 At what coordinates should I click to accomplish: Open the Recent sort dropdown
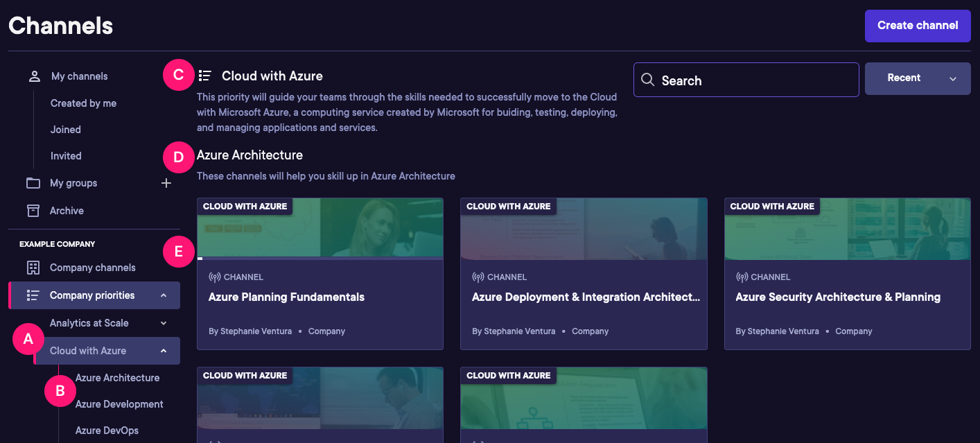click(917, 78)
